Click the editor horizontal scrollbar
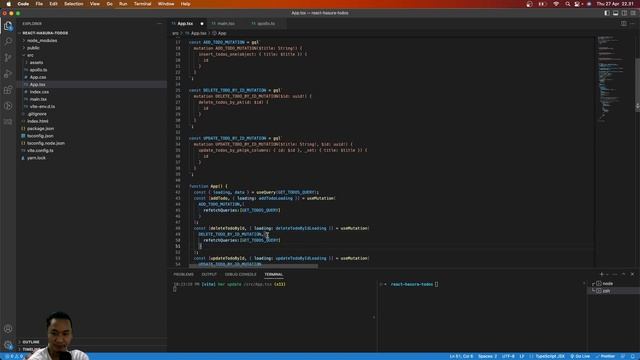 tap(253, 266)
